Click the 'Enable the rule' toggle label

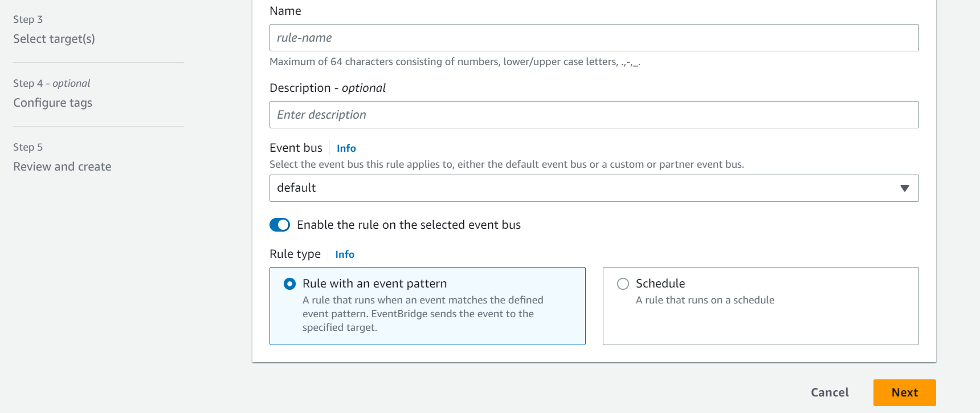click(x=409, y=225)
